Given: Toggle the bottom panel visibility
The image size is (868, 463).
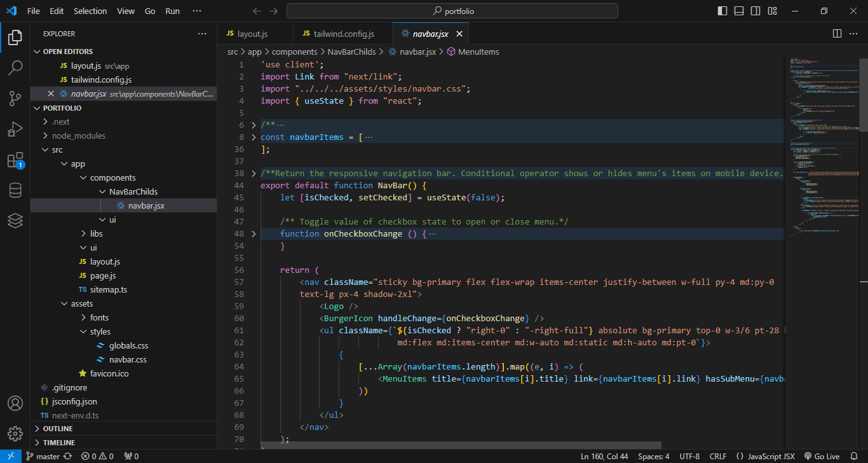Looking at the screenshot, I should click(739, 11).
